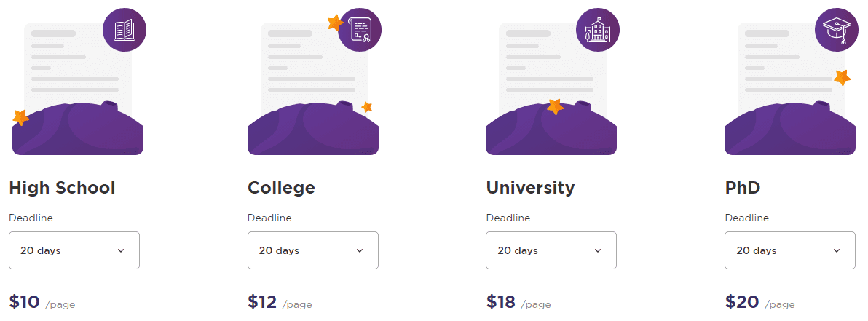Open the High School deadline dropdown

74,250
